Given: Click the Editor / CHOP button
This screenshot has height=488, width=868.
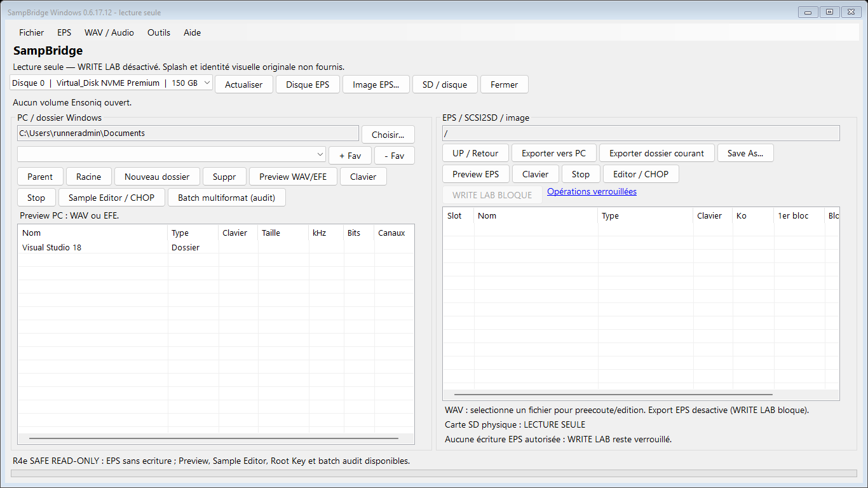Looking at the screenshot, I should point(641,174).
